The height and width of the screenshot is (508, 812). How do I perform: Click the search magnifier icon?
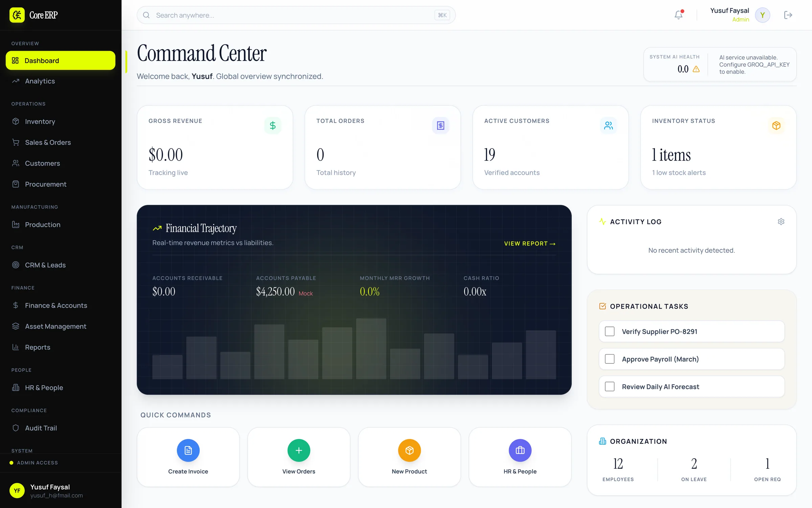146,15
